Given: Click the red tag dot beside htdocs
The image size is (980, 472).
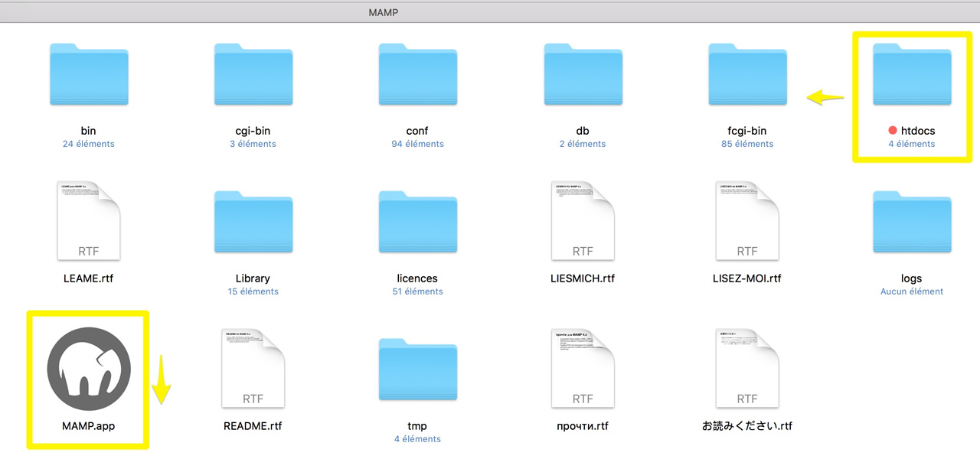Looking at the screenshot, I should (x=893, y=131).
